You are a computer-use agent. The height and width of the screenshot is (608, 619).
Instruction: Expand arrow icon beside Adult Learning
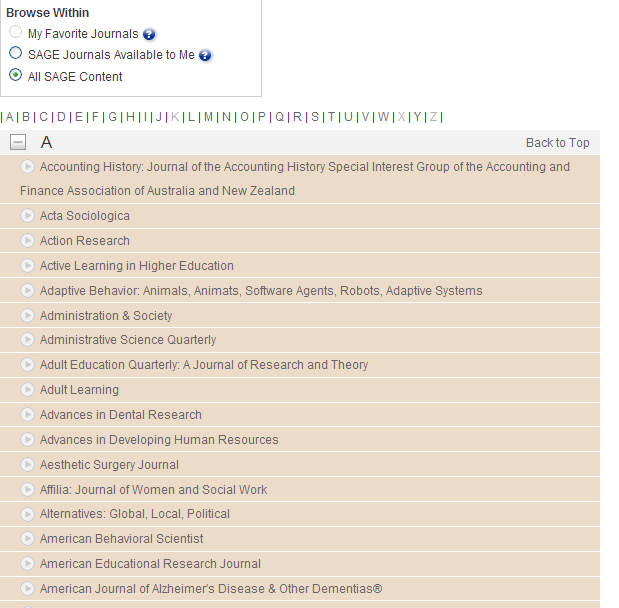click(27, 390)
